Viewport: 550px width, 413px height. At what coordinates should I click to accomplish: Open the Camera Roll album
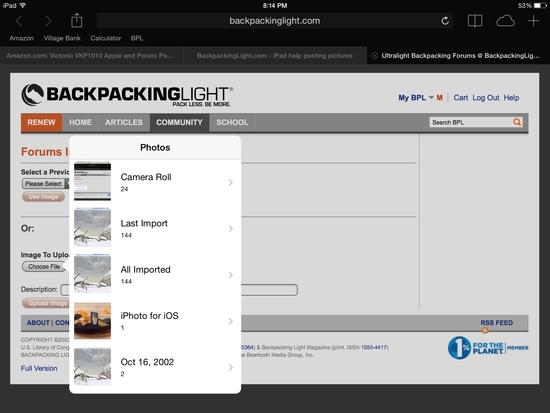[x=155, y=182]
